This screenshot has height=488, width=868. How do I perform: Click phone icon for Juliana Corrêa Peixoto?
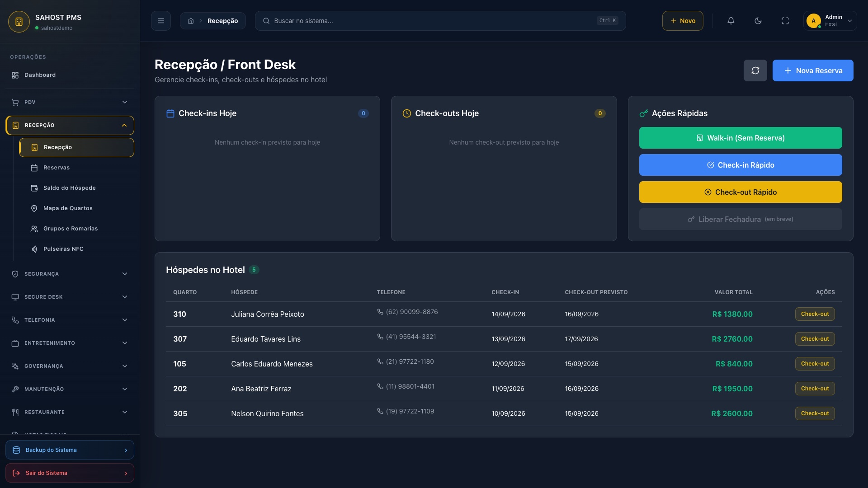pos(380,312)
